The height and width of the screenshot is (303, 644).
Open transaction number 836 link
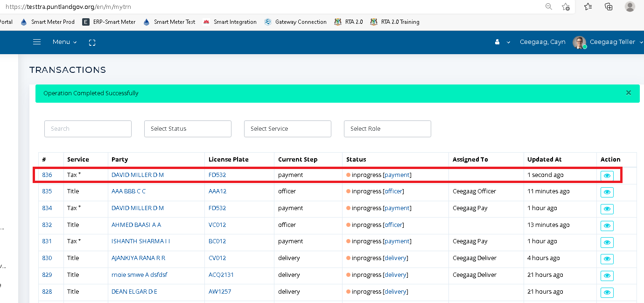[x=47, y=175]
